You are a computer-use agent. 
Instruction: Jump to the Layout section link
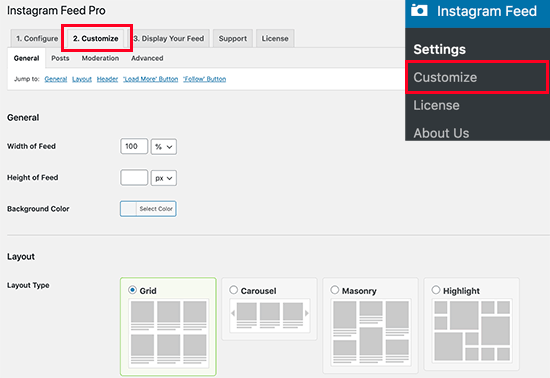pos(82,79)
